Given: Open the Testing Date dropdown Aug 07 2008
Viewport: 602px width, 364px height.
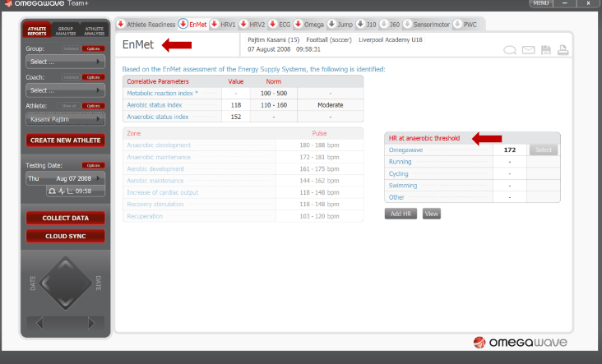Looking at the screenshot, I should pos(65,178).
